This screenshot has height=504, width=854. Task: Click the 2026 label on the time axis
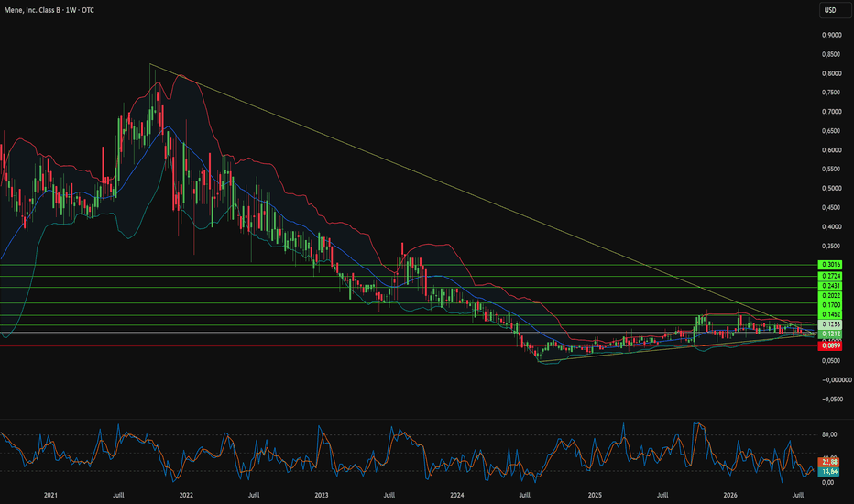click(730, 495)
